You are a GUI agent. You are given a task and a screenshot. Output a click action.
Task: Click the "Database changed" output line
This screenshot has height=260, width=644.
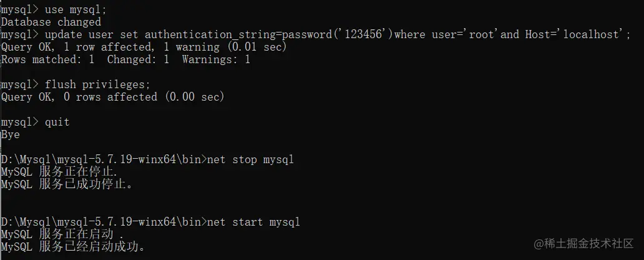click(x=51, y=22)
